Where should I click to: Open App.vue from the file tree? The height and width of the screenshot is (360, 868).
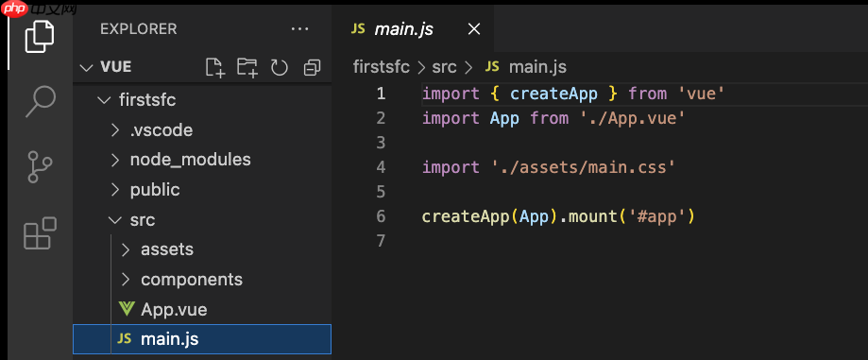coord(174,309)
